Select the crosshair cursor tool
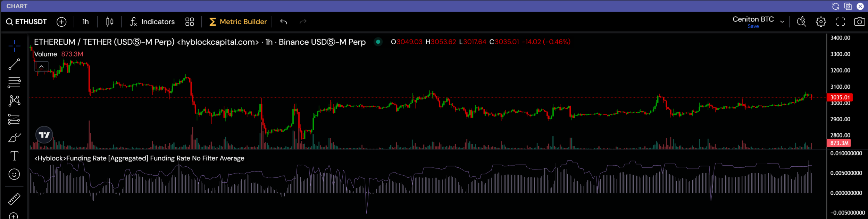 point(14,46)
